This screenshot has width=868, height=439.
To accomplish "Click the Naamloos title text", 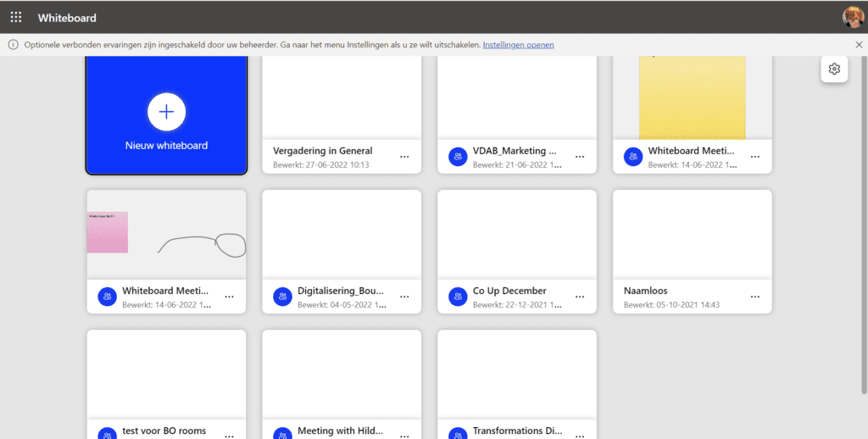I will tap(645, 291).
